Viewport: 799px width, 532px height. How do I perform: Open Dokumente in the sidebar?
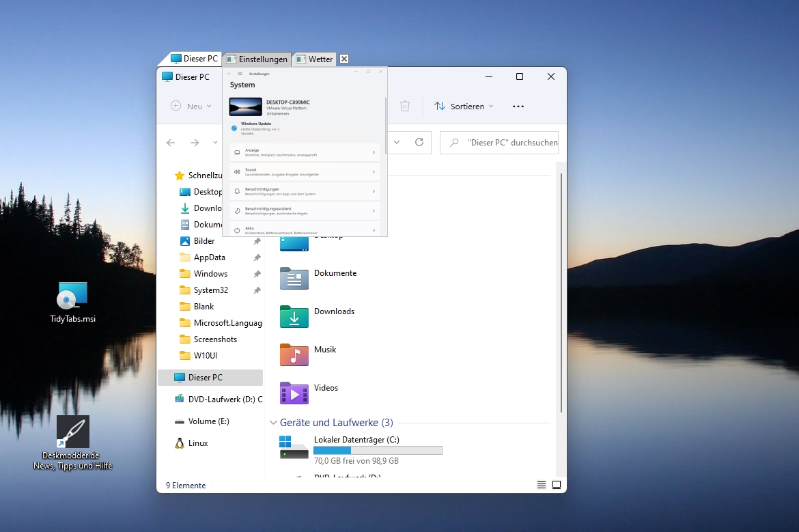point(201,224)
